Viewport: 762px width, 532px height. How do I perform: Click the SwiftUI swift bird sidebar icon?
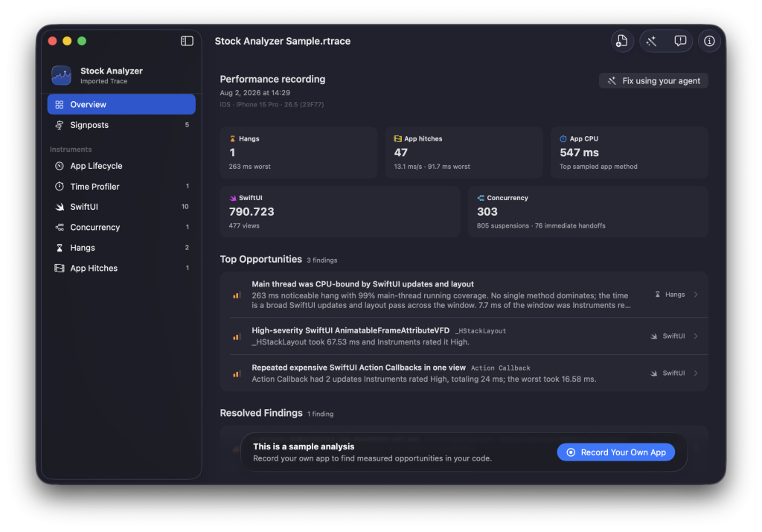60,207
